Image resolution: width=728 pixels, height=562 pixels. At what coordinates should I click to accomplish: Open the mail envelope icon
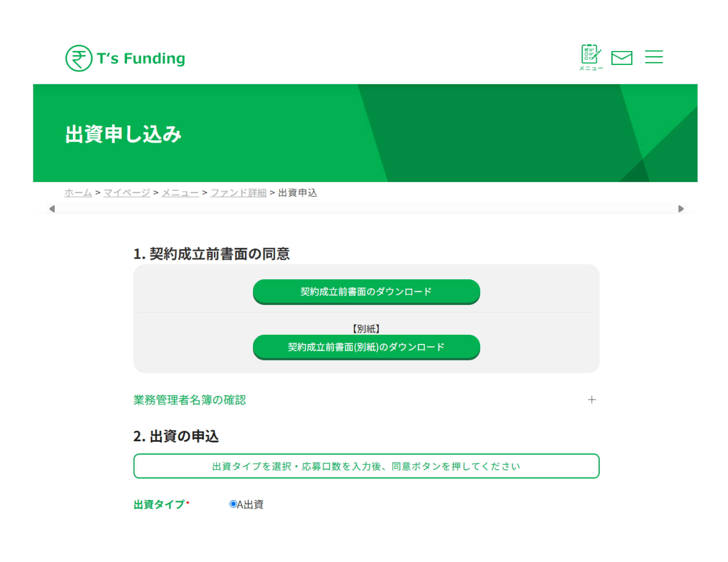coord(622,58)
